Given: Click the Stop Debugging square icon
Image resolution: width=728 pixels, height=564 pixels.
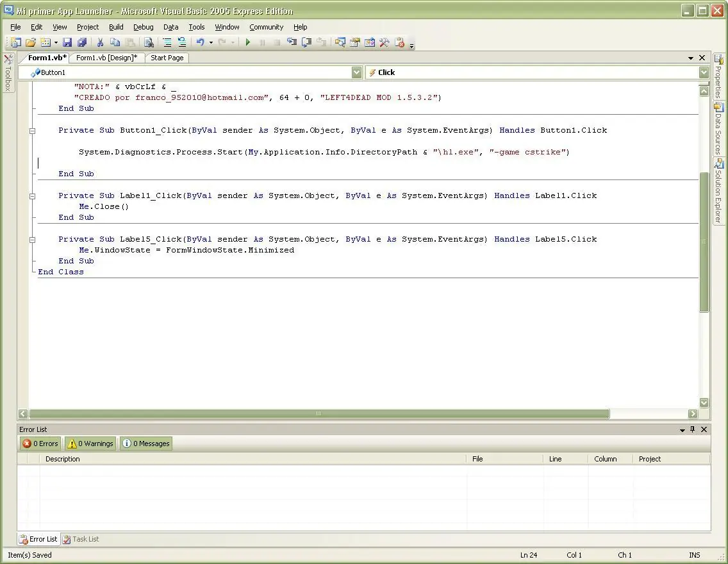Looking at the screenshot, I should pos(277,43).
